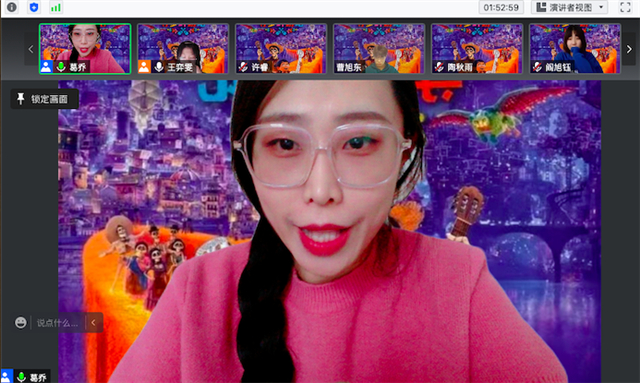Click muted microphone icon on 陶秋雨 thumbnail

tap(439, 67)
